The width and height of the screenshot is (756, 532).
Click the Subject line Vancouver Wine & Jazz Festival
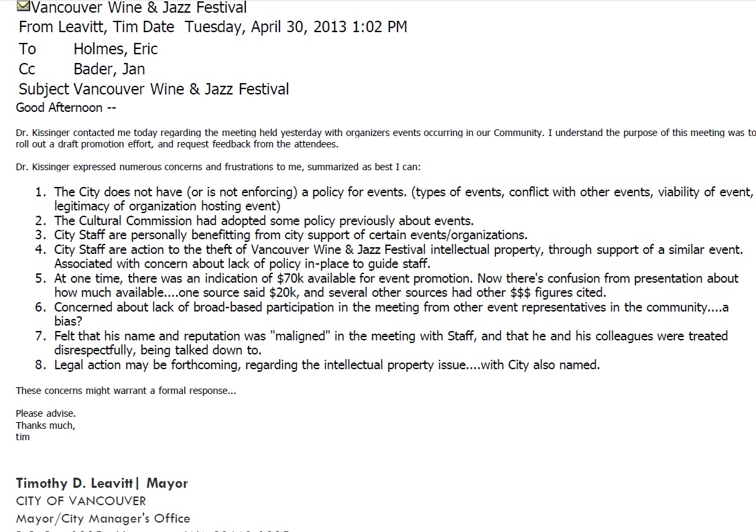(181, 89)
